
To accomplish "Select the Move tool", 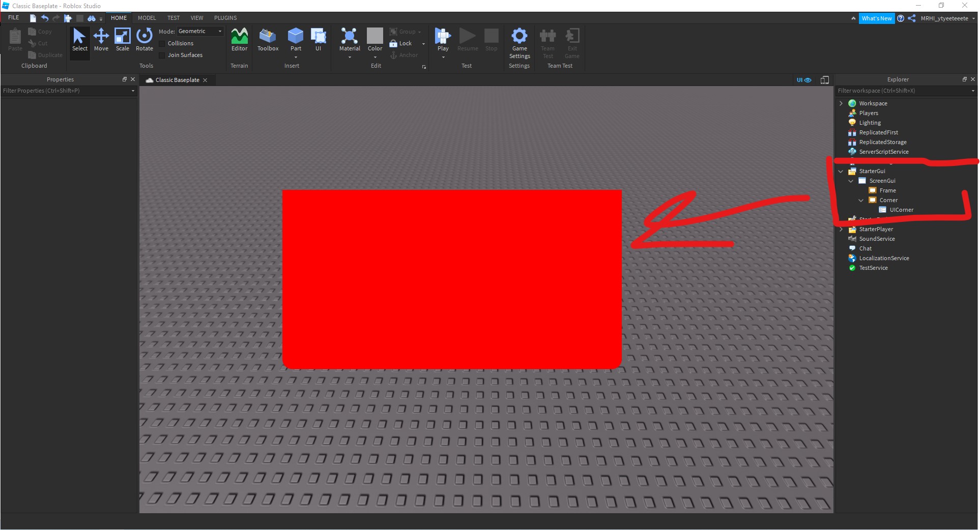I will point(101,38).
